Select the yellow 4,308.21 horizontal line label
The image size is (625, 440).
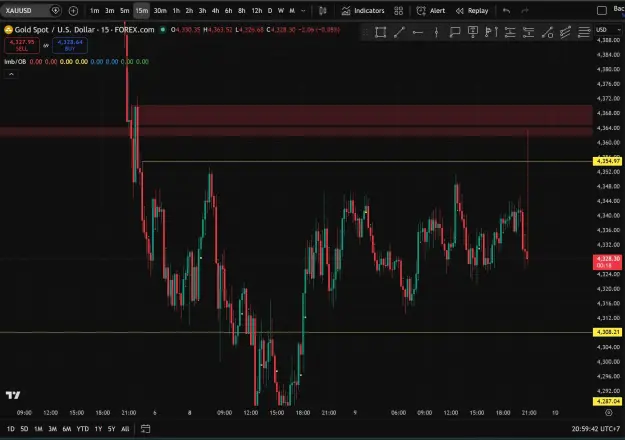pos(607,332)
